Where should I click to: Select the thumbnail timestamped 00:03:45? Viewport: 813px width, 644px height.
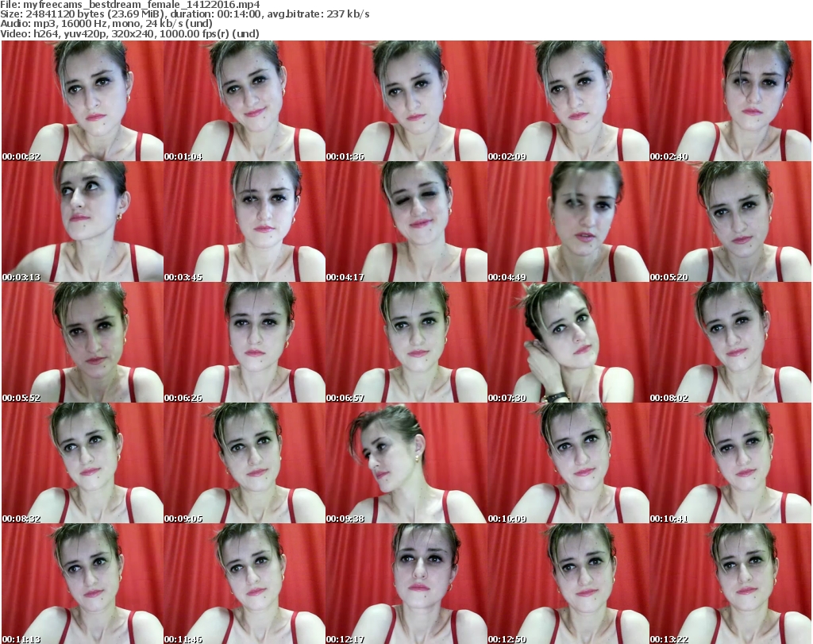[x=245, y=222]
